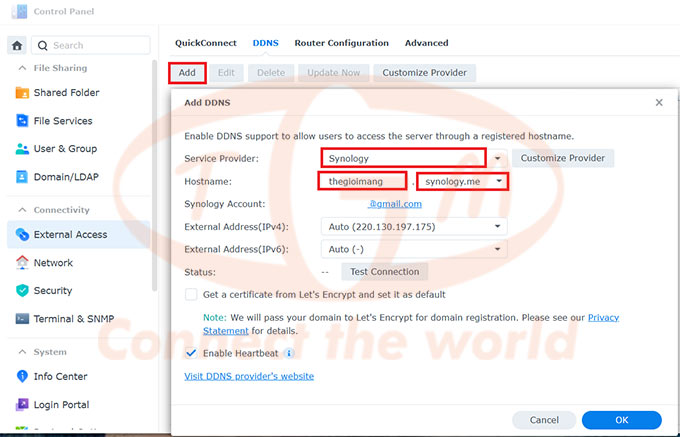The width and height of the screenshot is (680, 437).
Task: Click the Delete button
Action: point(271,73)
